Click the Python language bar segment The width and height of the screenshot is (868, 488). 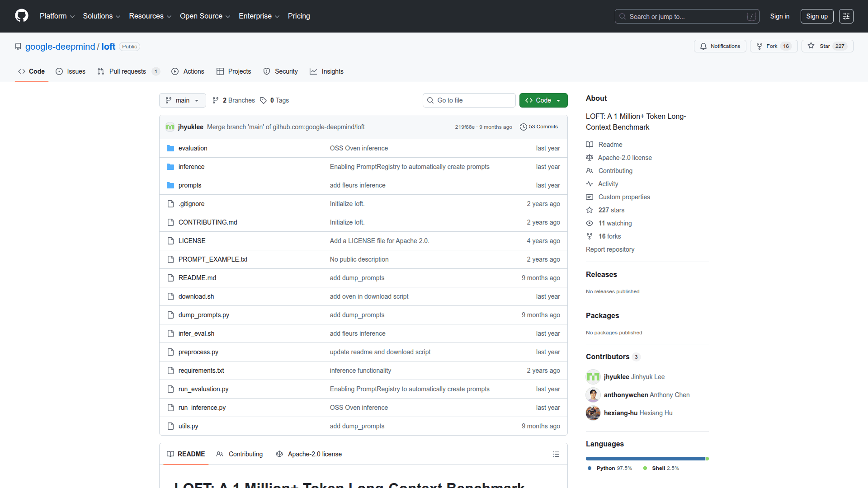point(645,459)
